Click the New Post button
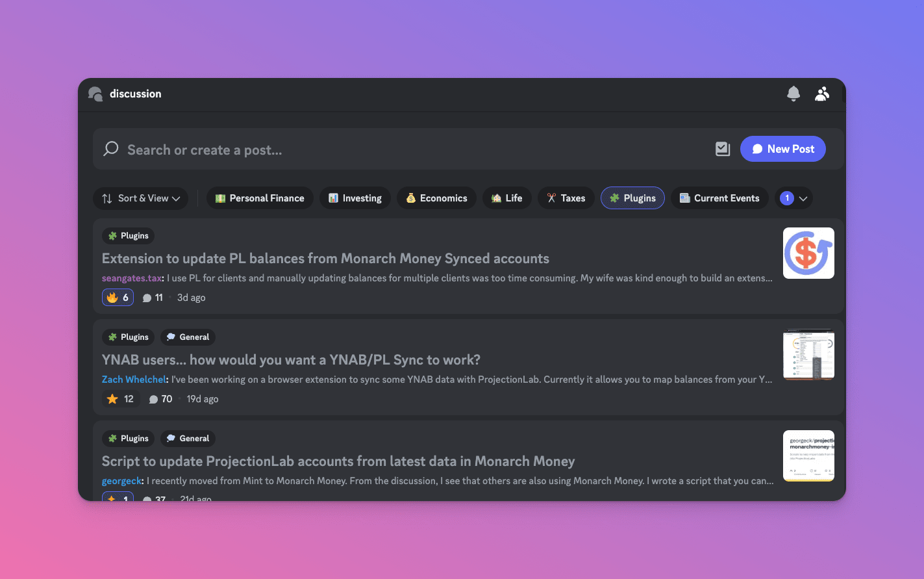Viewport: 924px width, 579px height. 782,149
